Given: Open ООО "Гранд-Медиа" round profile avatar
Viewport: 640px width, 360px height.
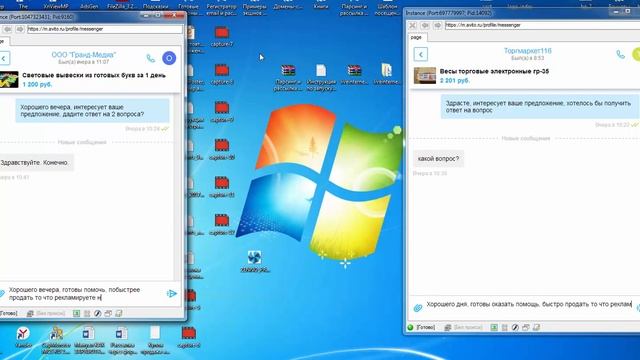Looking at the screenshot, I should click(169, 58).
